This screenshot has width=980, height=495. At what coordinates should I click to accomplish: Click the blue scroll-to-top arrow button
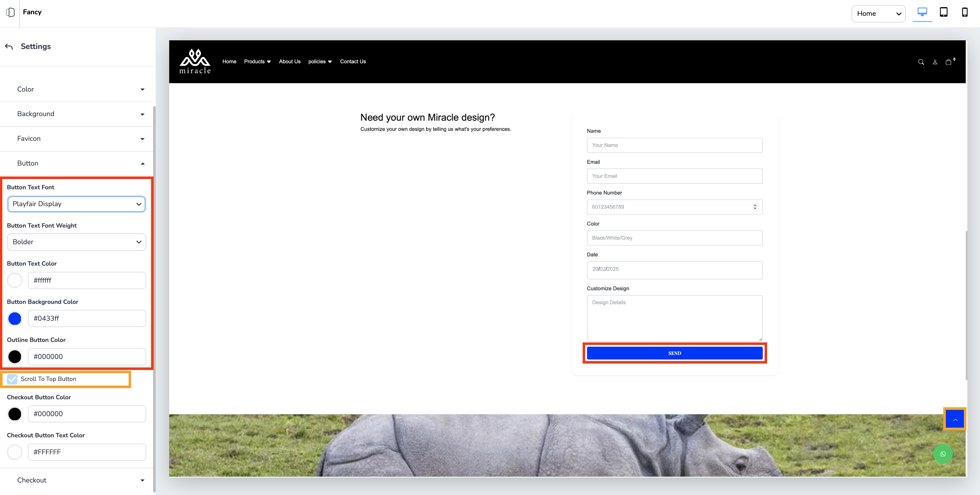(955, 419)
